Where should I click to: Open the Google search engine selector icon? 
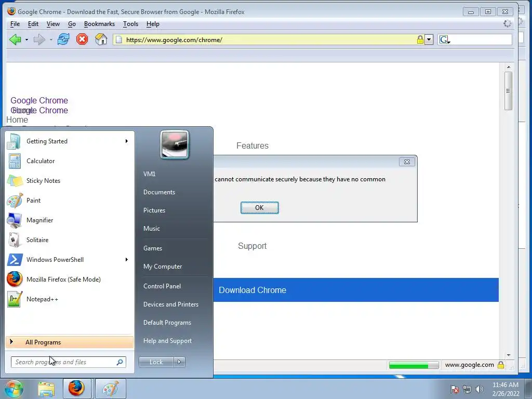tap(445, 39)
